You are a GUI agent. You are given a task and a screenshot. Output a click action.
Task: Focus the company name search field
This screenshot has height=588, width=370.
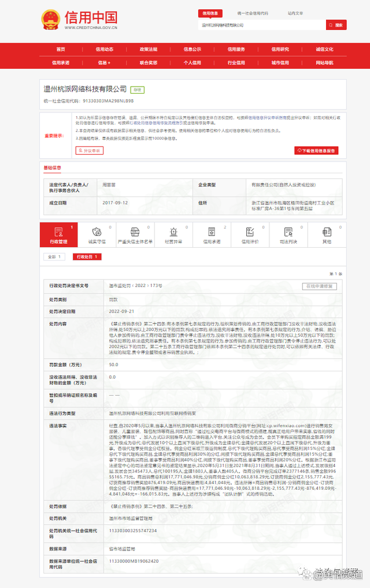(x=260, y=25)
